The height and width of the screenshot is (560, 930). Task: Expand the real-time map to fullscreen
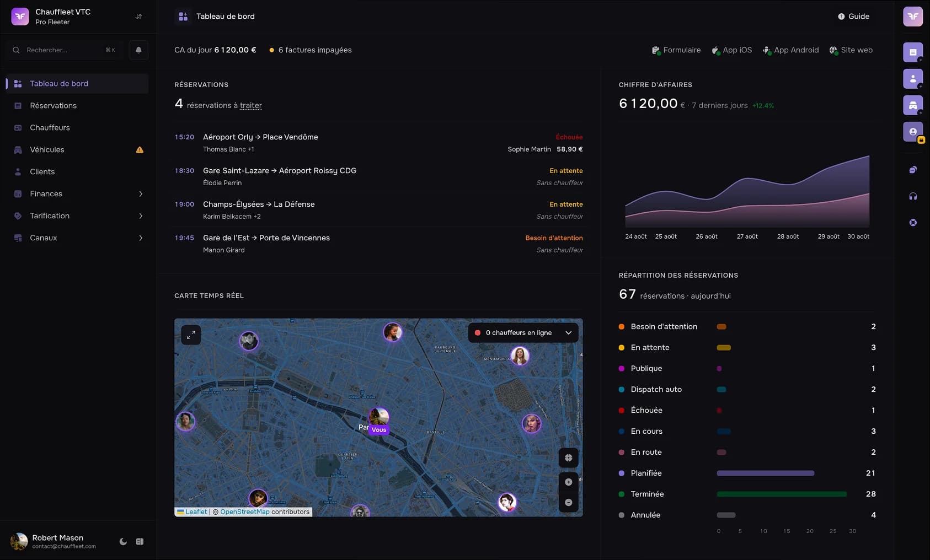tap(191, 335)
